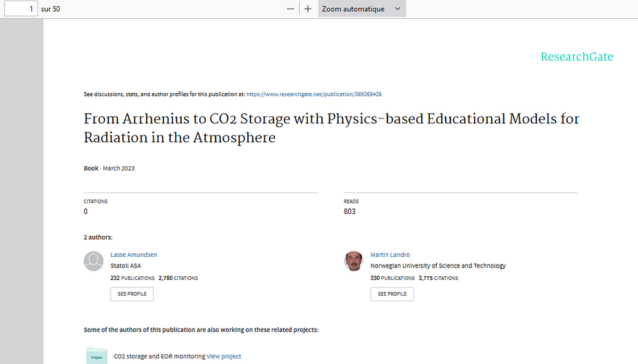638x364 pixels.
Task: Click Lasse Amundsen's default avatar icon
Action: 93,261
